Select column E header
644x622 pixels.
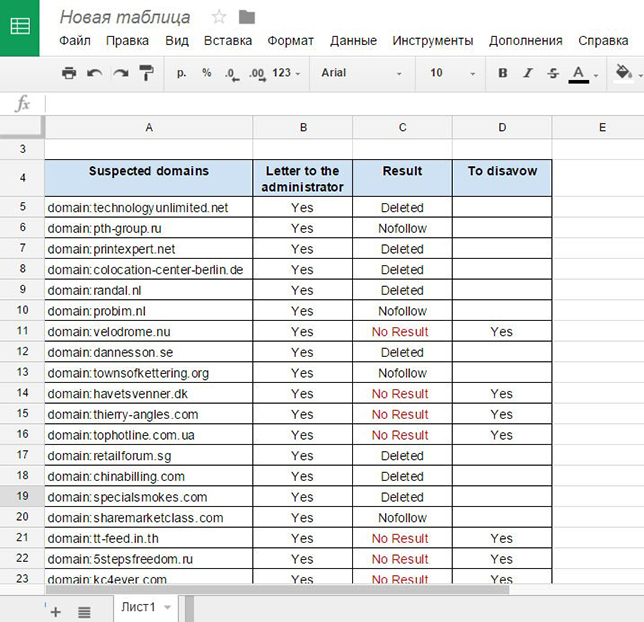click(x=598, y=127)
